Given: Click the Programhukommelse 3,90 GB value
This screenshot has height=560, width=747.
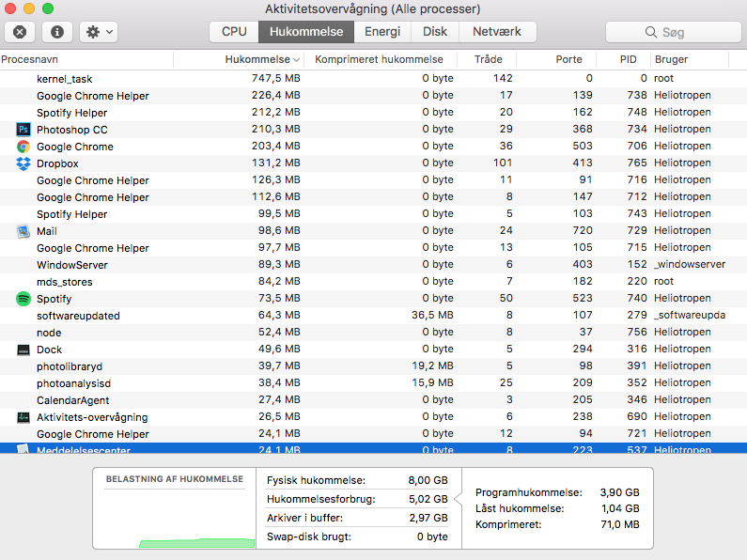Looking at the screenshot, I should pos(619,492).
